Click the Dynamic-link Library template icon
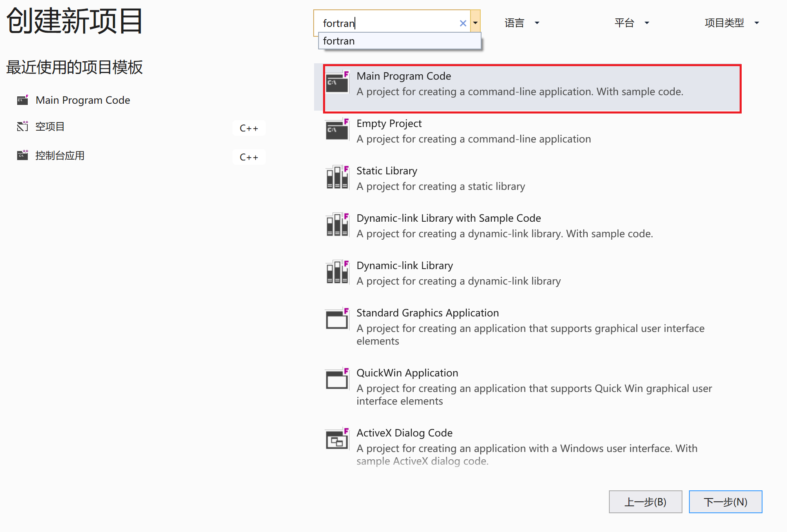This screenshot has width=787, height=532. click(337, 272)
